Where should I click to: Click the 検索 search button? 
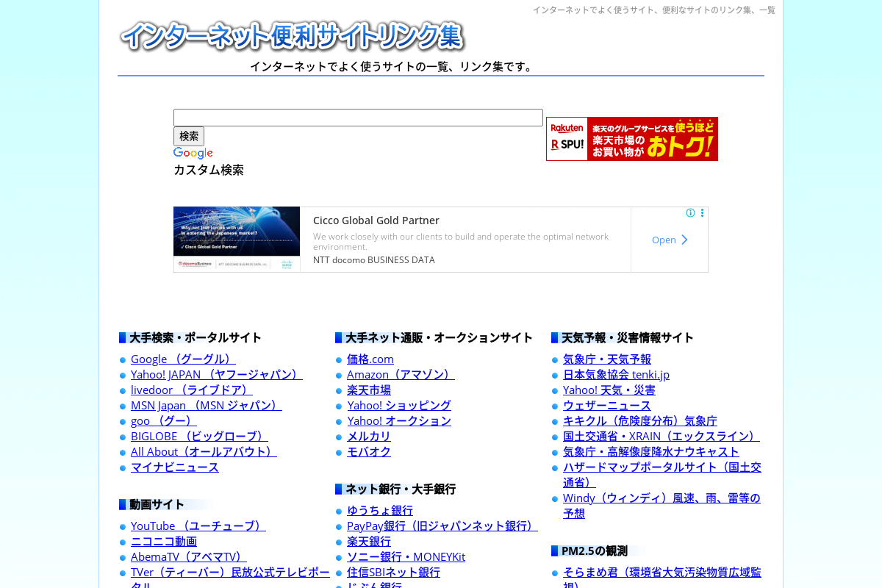(x=189, y=136)
